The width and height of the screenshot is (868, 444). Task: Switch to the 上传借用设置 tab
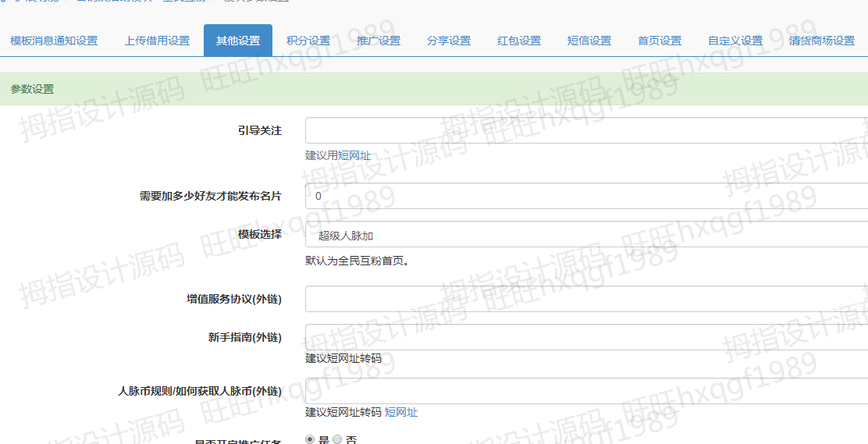pos(157,41)
